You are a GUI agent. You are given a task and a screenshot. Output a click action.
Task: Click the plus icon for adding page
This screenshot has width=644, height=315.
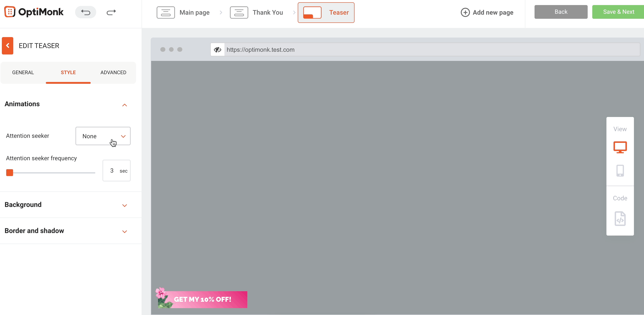point(465,13)
